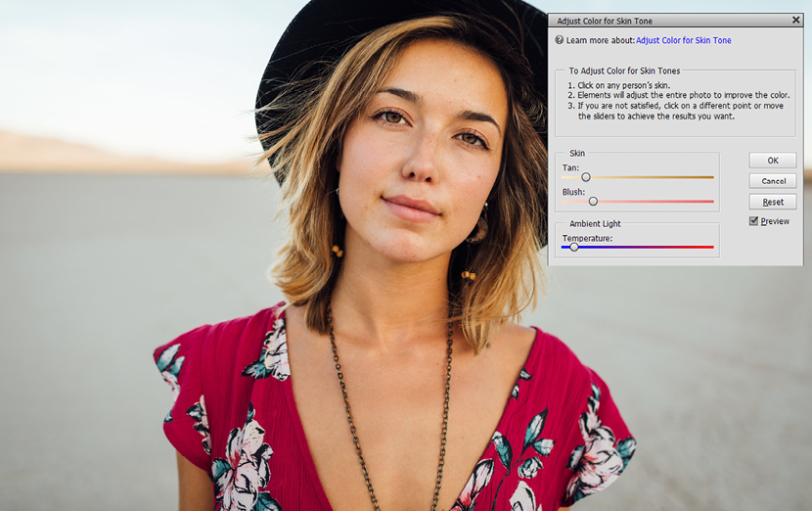
Task: Click the 'Tan:' label
Action: 570,168
